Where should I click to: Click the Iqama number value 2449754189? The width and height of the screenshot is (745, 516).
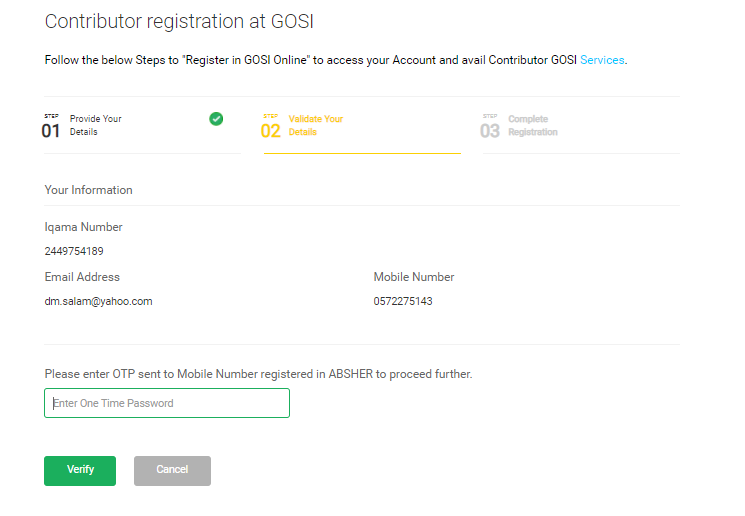[74, 251]
